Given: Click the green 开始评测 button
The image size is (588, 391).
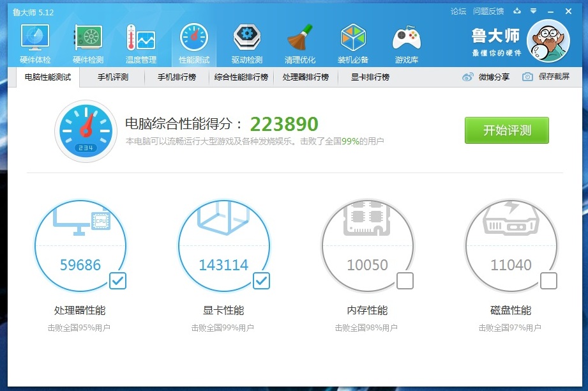Looking at the screenshot, I should (x=507, y=130).
